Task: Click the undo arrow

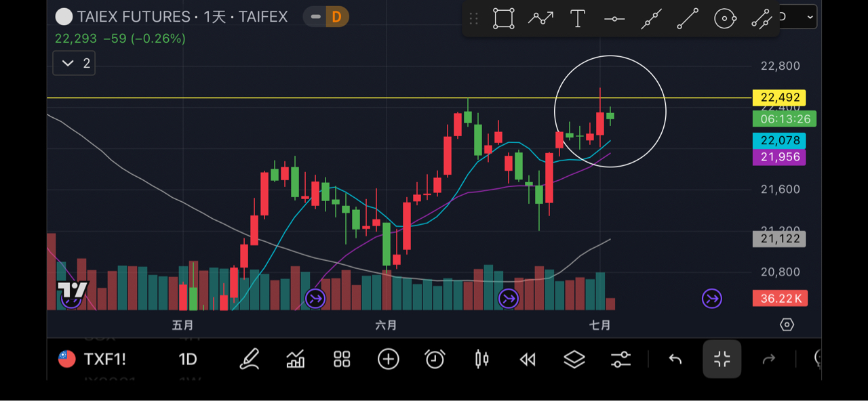Action: (675, 359)
